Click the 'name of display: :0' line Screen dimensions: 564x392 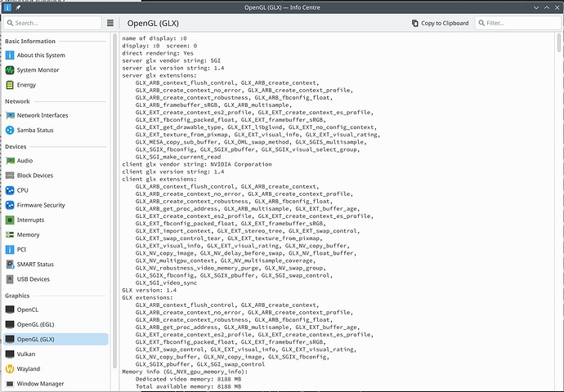pyautogui.click(x=154, y=38)
